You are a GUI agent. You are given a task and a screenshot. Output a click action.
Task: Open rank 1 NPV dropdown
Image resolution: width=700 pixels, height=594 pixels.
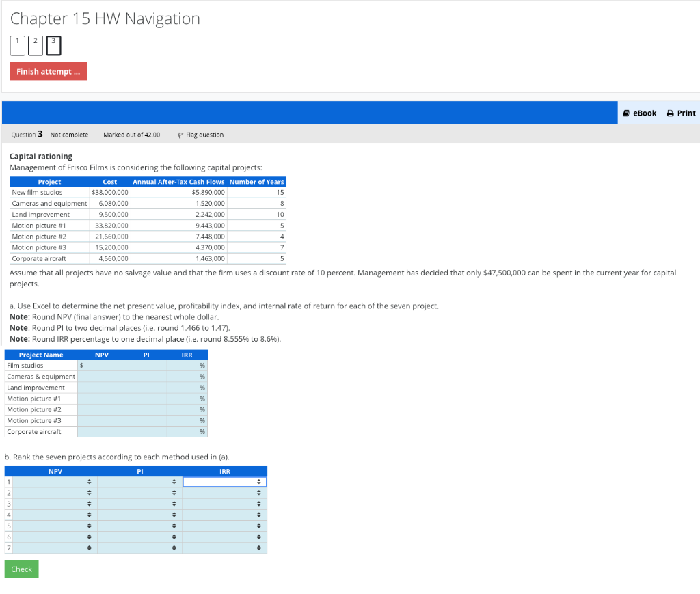pos(55,482)
